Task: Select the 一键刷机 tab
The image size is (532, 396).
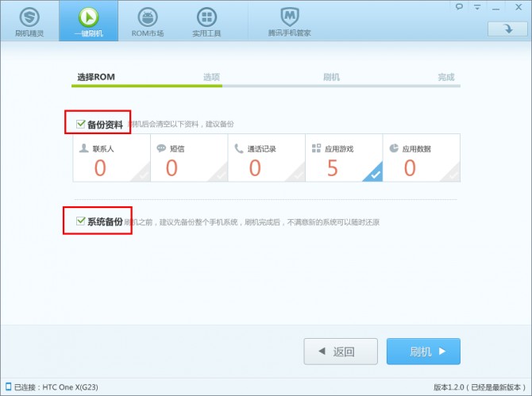Action: tap(89, 21)
